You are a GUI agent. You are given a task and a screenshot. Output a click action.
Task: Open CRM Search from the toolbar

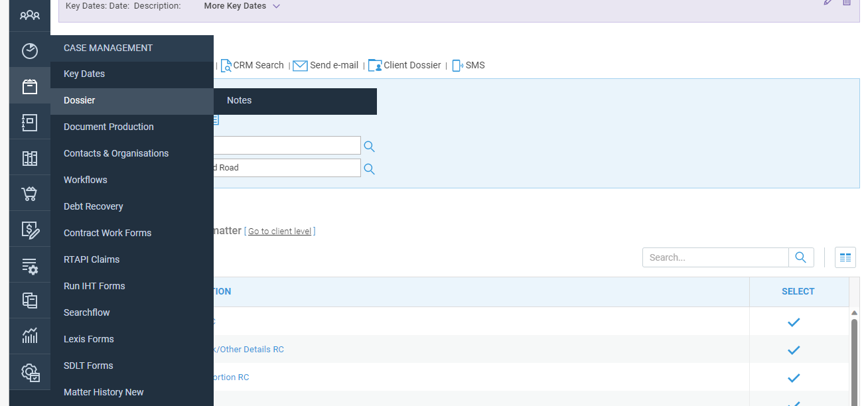pos(252,65)
